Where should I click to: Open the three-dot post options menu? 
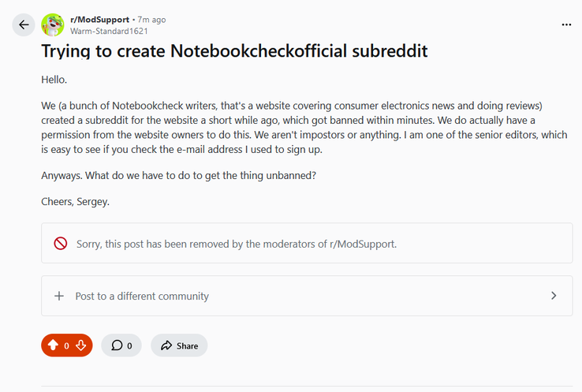click(x=565, y=24)
